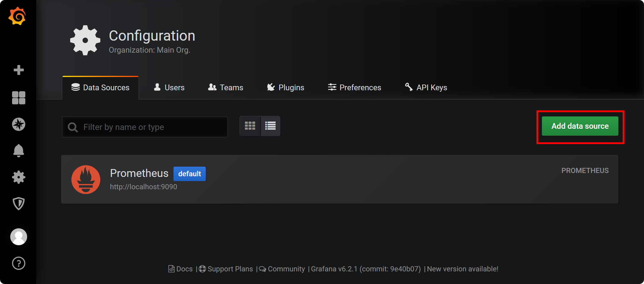The image size is (644, 284).
Task: Open the Preferences tab
Action: click(x=355, y=88)
